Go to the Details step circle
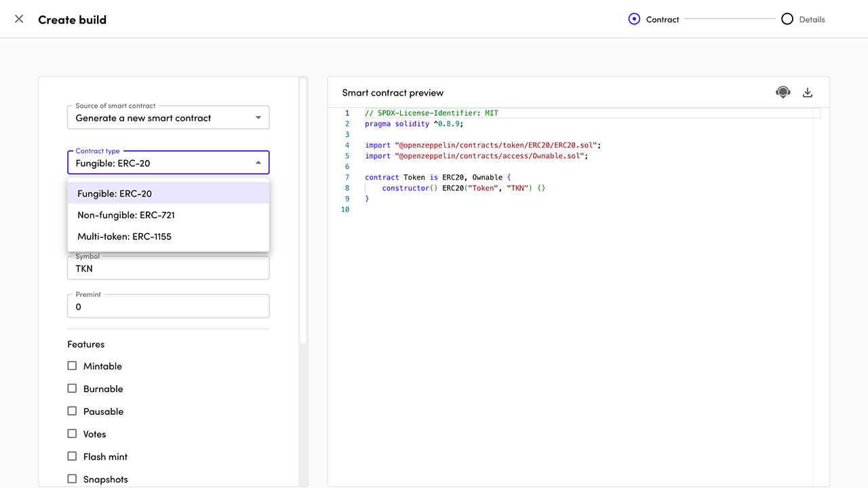 pyautogui.click(x=787, y=19)
